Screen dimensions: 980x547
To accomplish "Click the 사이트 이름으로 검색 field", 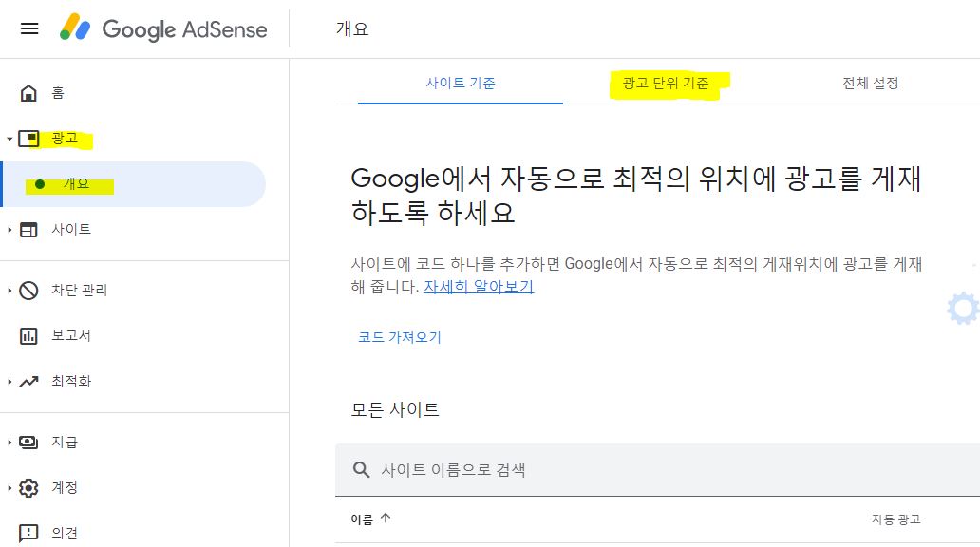I will [x=657, y=469].
